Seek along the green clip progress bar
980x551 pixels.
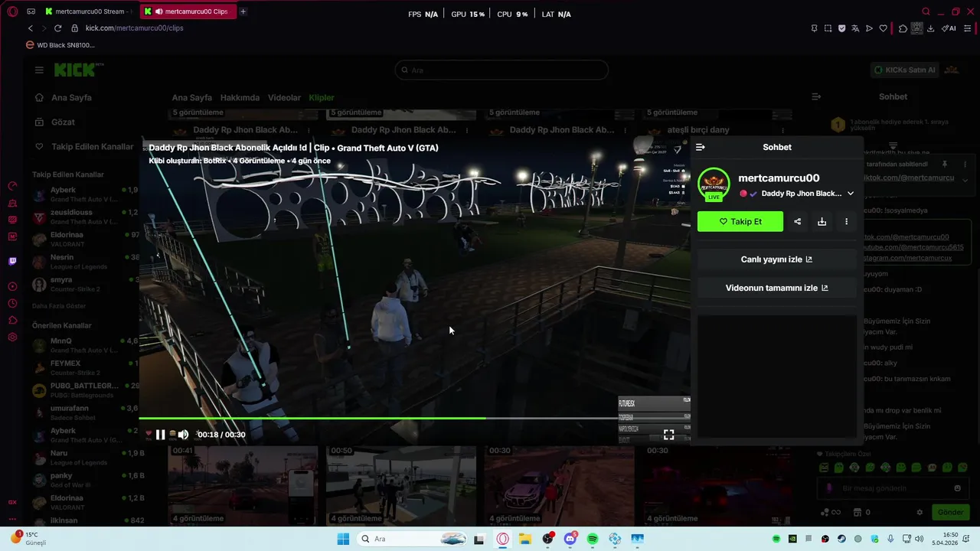point(414,418)
